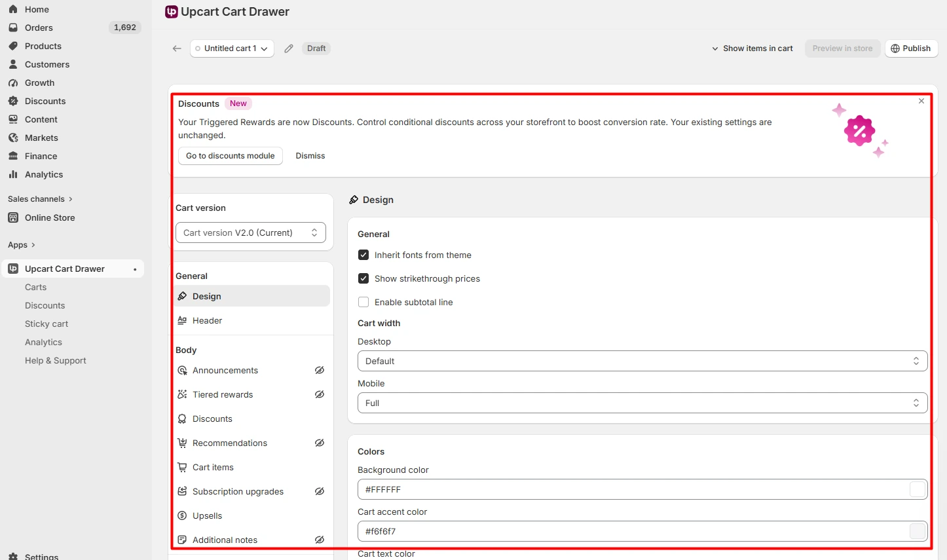
Task: Open Help & Support submenu item
Action: pyautogui.click(x=56, y=360)
